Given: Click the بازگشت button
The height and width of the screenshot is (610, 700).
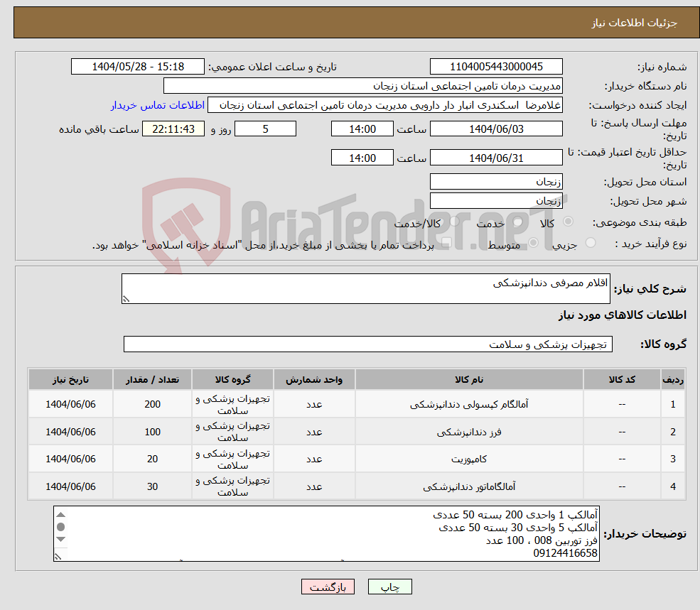Looking at the screenshot, I should (328, 587).
